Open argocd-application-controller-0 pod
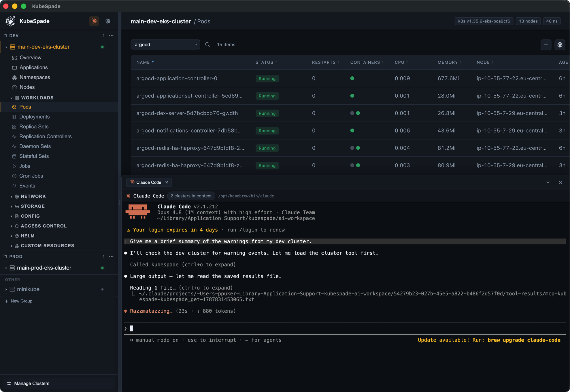The width and height of the screenshot is (570, 392). [x=177, y=78]
